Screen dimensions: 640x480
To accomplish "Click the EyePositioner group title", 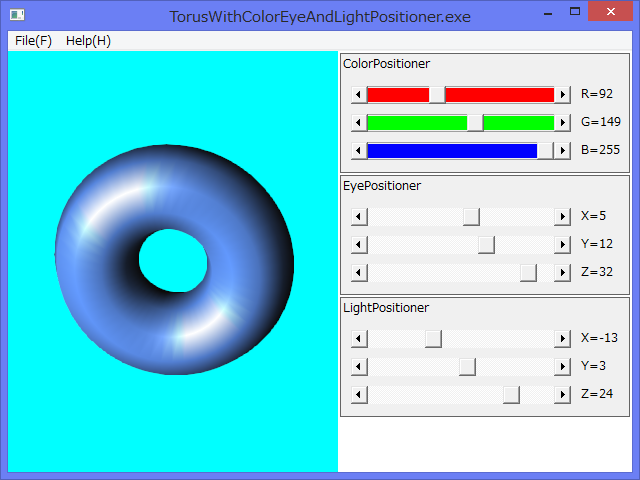I will point(382,186).
